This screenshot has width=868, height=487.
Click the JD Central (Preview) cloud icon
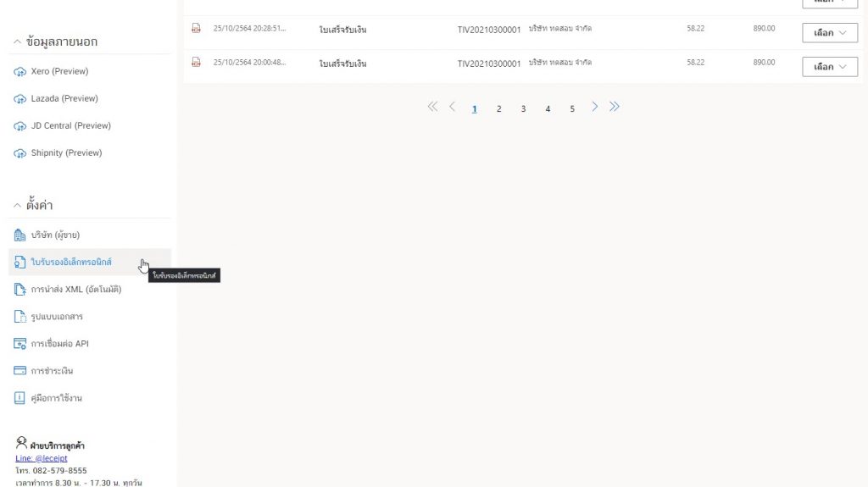pos(20,126)
